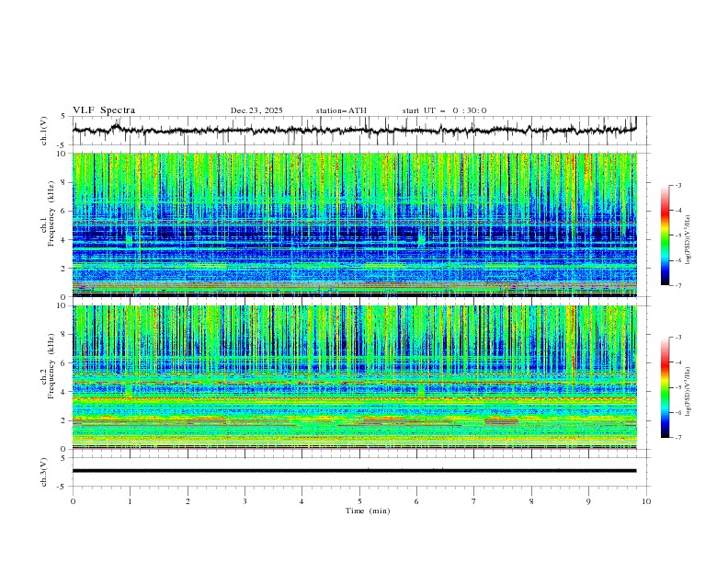Viewport: 728px width, 563px height.
Task: Click time axis tick label "9"
Action: coord(588,501)
